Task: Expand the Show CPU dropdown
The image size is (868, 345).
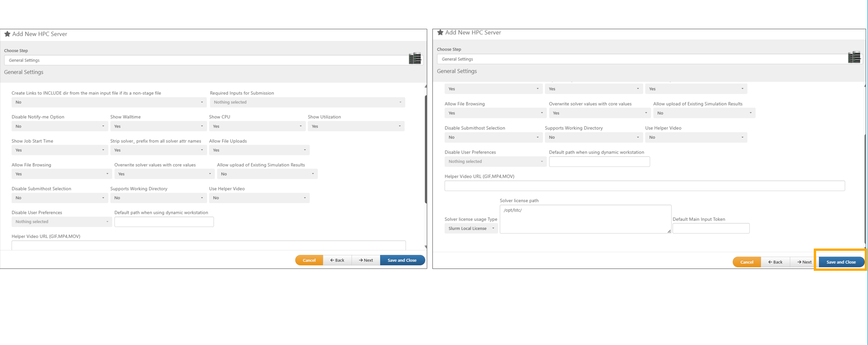Action: point(257,126)
